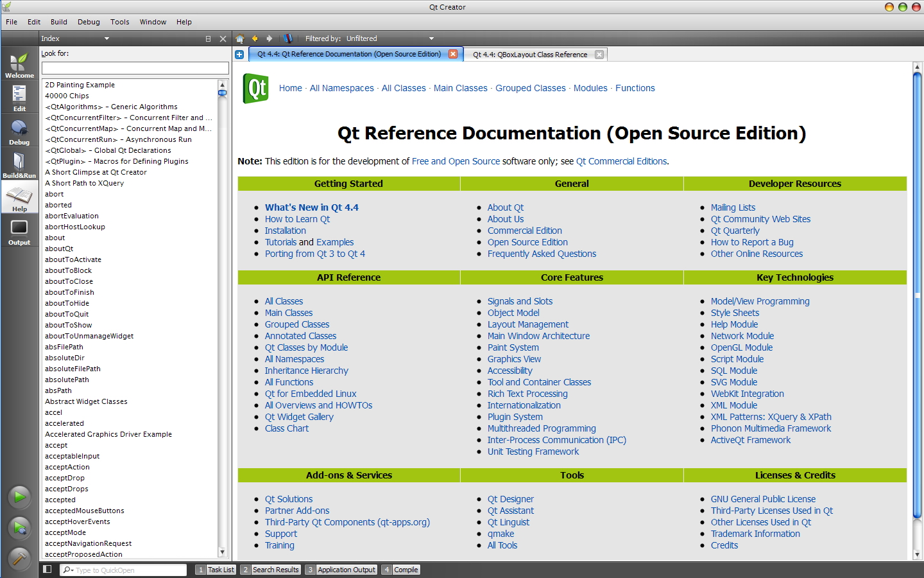Close the Index side panel
Screen dimensions: 924x578
pyautogui.click(x=223, y=39)
